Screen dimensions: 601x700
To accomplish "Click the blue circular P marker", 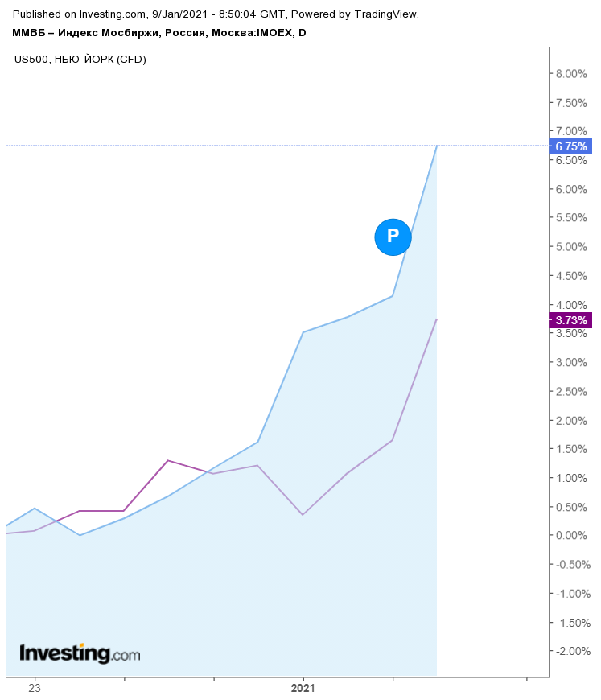I will coord(393,237).
